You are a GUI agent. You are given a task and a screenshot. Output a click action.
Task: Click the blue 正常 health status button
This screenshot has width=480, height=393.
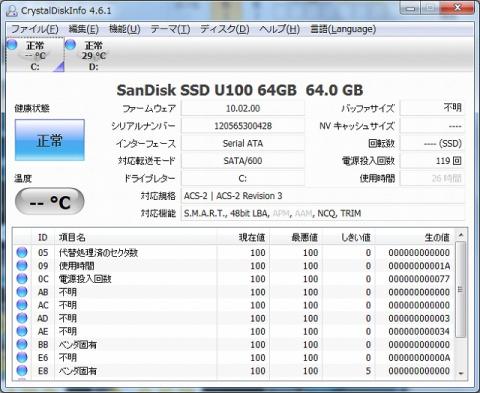tap(50, 140)
